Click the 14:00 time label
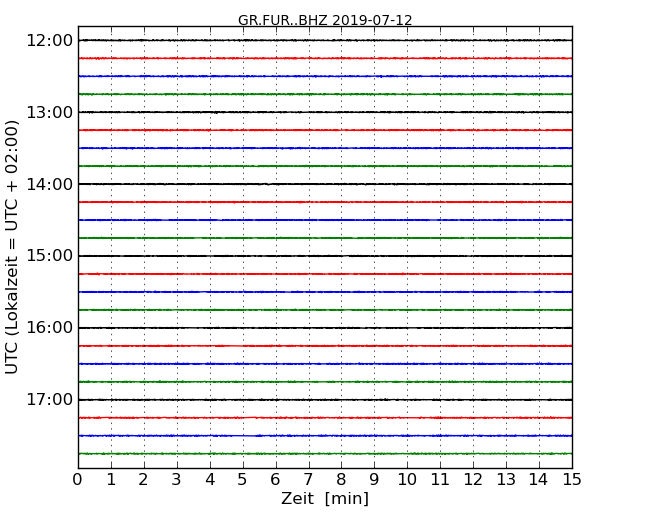Viewport: 650px width, 520px height. pyautogui.click(x=49, y=184)
